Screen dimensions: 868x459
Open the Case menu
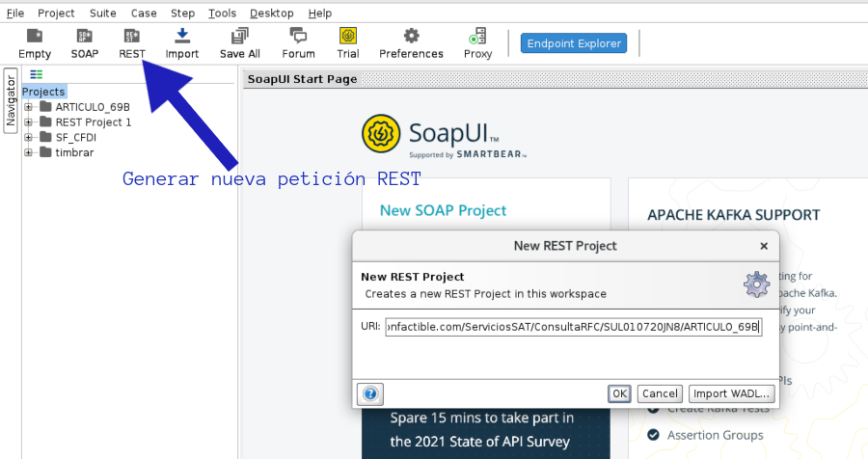144,13
